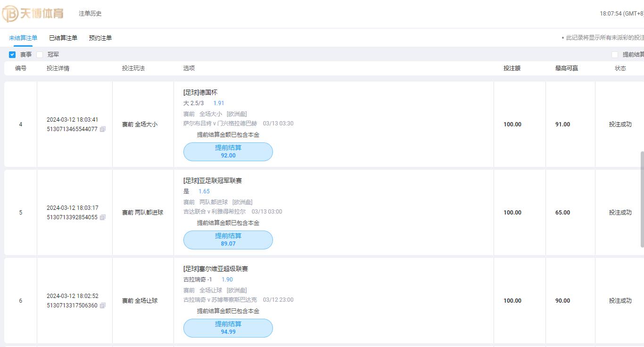Click the match 古拉瑞奇 v 苏博蒂察斯巴达克
The width and height of the screenshot is (644, 347).
(x=220, y=300)
